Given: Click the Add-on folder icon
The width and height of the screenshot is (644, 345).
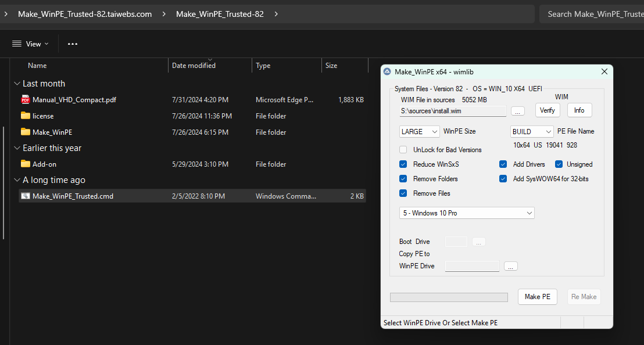Looking at the screenshot, I should [25, 164].
